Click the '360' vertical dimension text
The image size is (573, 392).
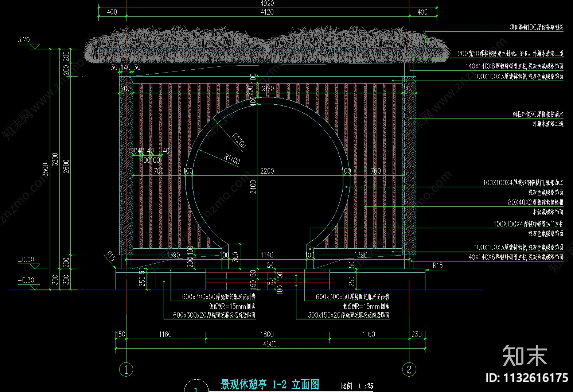(x=235, y=257)
